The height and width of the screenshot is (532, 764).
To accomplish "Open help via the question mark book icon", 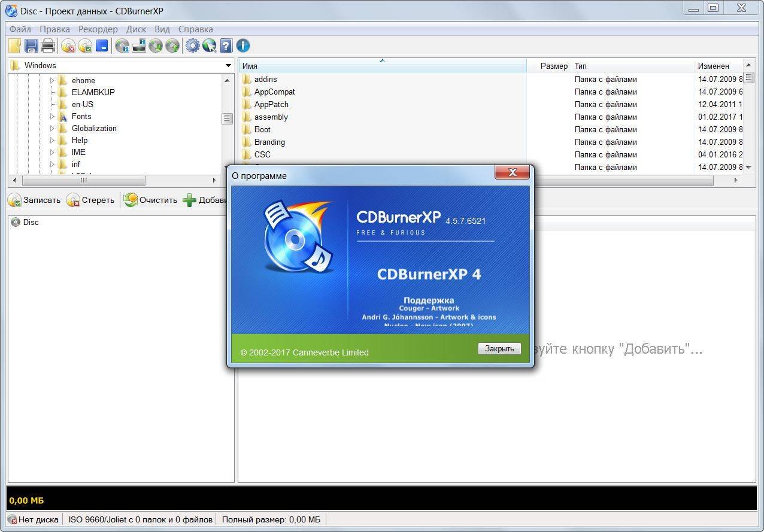I will [226, 45].
